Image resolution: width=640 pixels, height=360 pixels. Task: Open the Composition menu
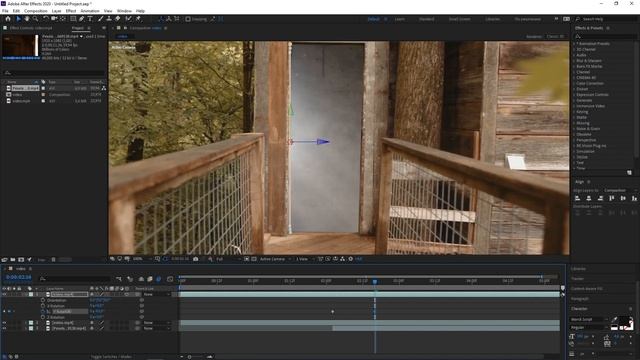pos(36,11)
